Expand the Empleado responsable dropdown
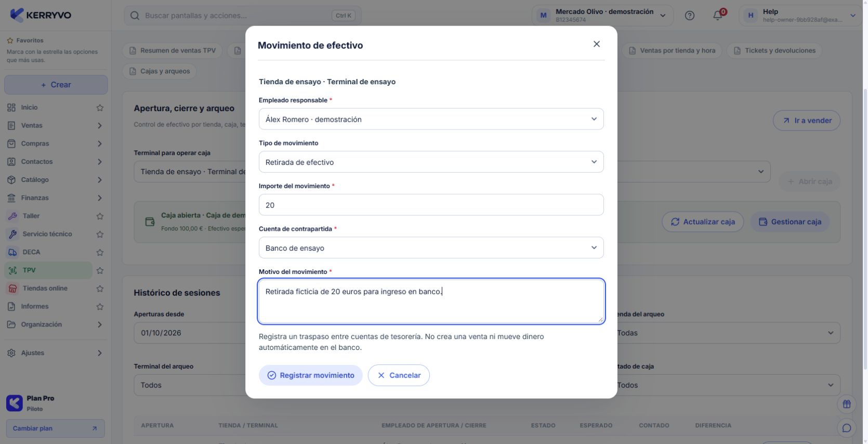Screen dimensions: 868x444 tap(431, 119)
